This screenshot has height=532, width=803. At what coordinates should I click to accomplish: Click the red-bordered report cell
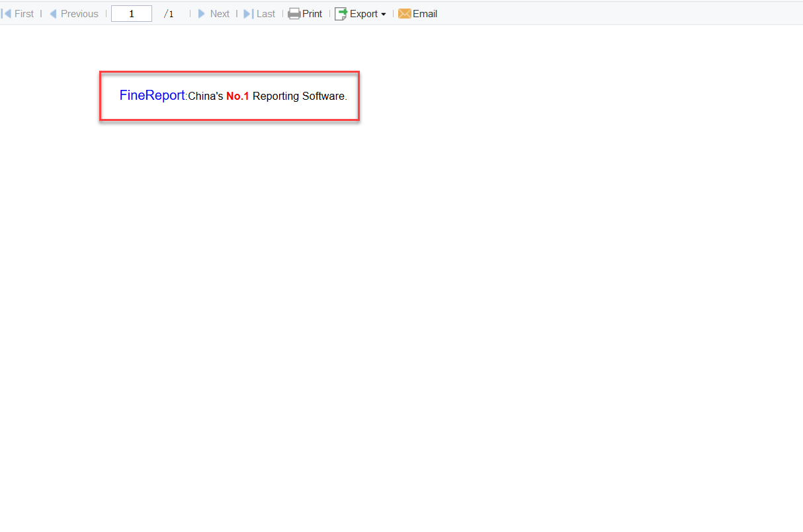pos(230,96)
